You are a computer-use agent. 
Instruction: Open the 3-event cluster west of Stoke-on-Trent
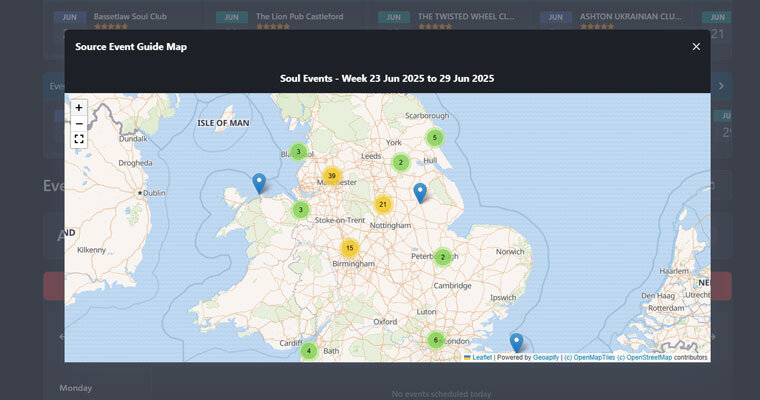(301, 210)
